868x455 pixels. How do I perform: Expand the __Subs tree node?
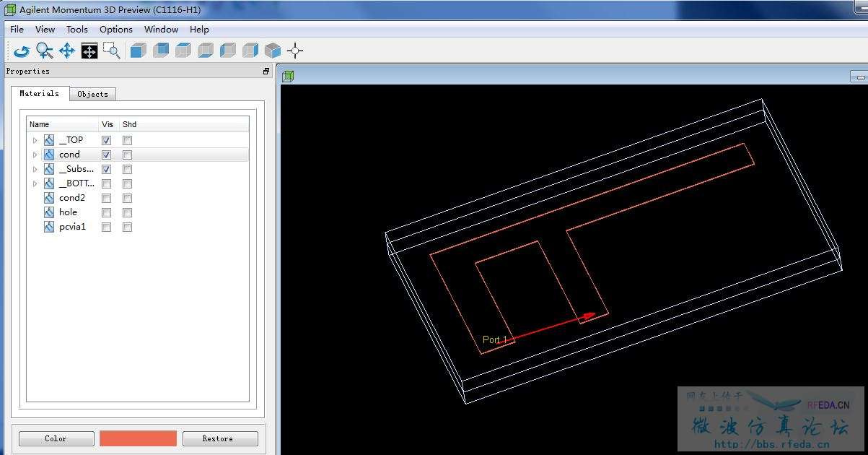click(x=35, y=169)
